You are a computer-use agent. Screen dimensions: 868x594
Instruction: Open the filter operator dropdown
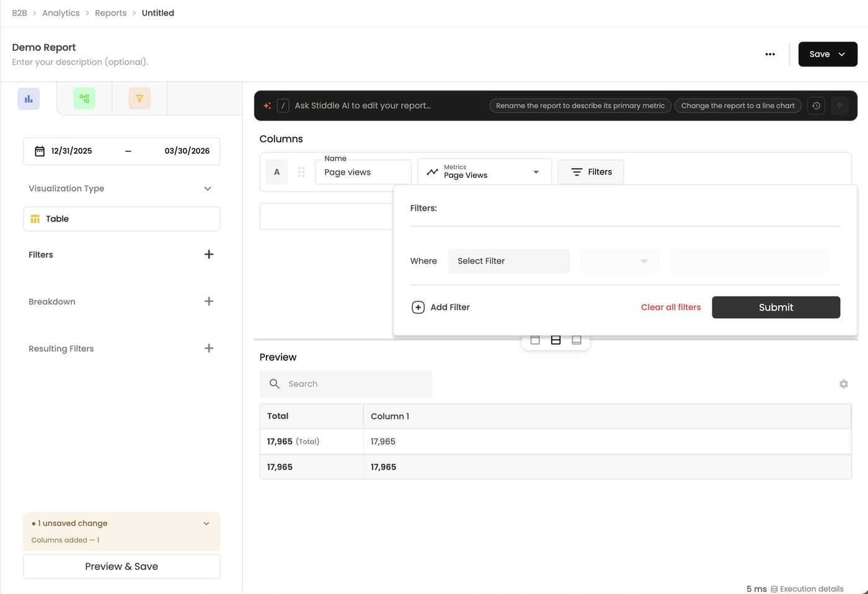[x=620, y=261]
